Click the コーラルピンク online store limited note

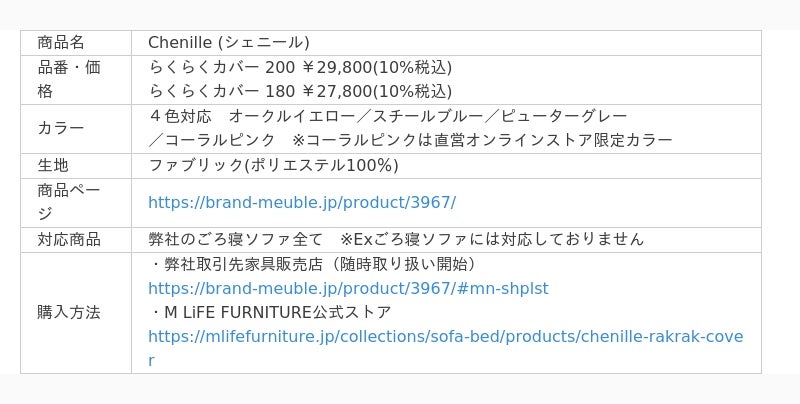click(482, 140)
